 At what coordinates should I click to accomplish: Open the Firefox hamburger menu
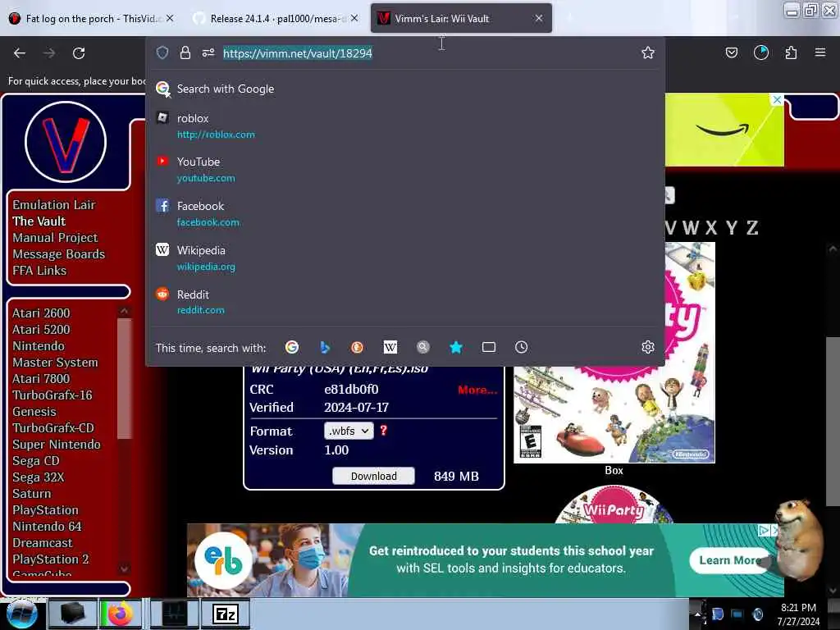tap(820, 52)
